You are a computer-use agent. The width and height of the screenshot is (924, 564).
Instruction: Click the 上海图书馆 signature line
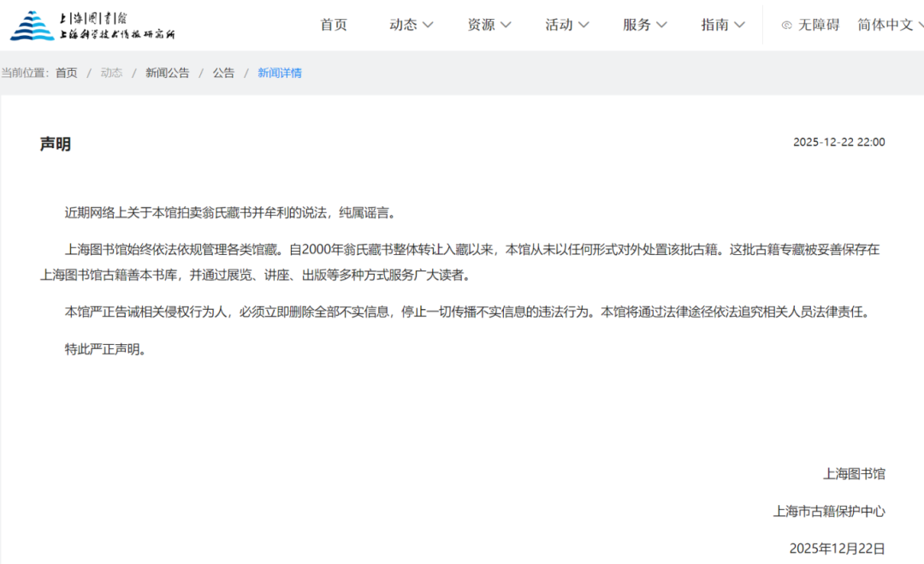click(x=854, y=473)
